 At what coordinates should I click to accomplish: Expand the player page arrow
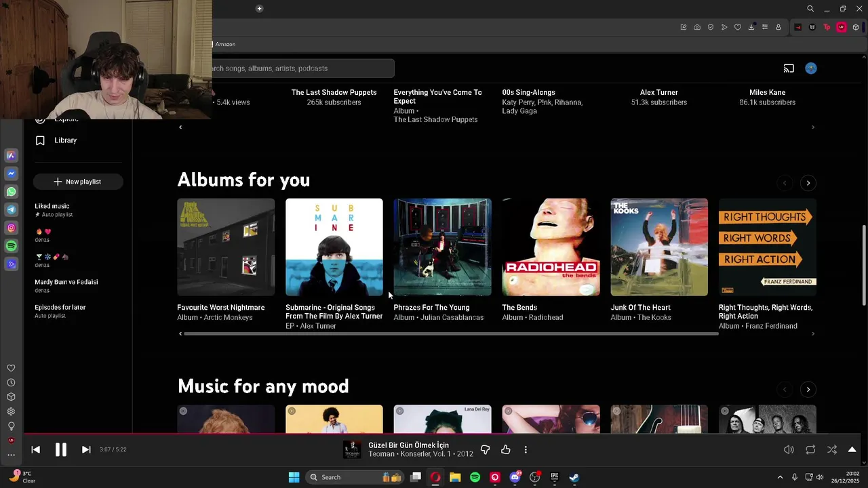click(x=852, y=449)
